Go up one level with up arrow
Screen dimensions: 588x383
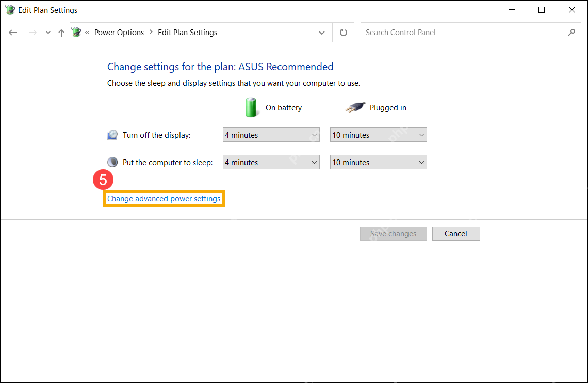coord(61,33)
